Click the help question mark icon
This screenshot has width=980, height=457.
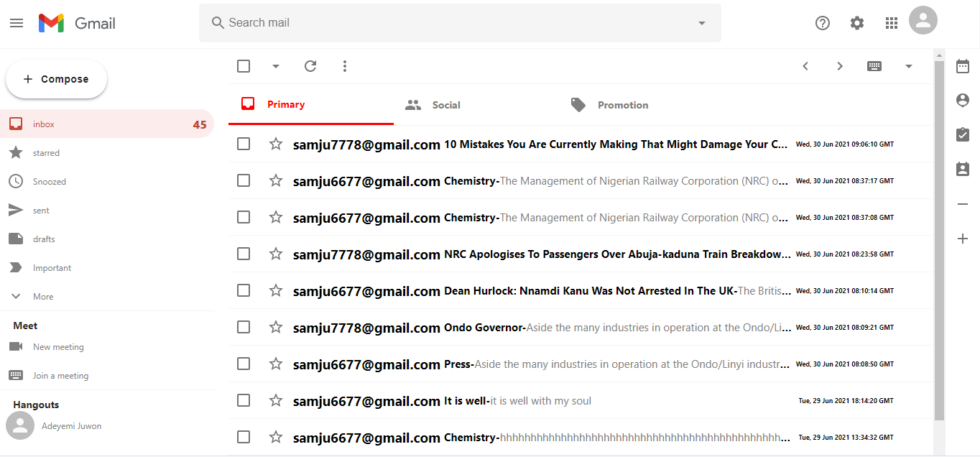pyautogui.click(x=823, y=23)
